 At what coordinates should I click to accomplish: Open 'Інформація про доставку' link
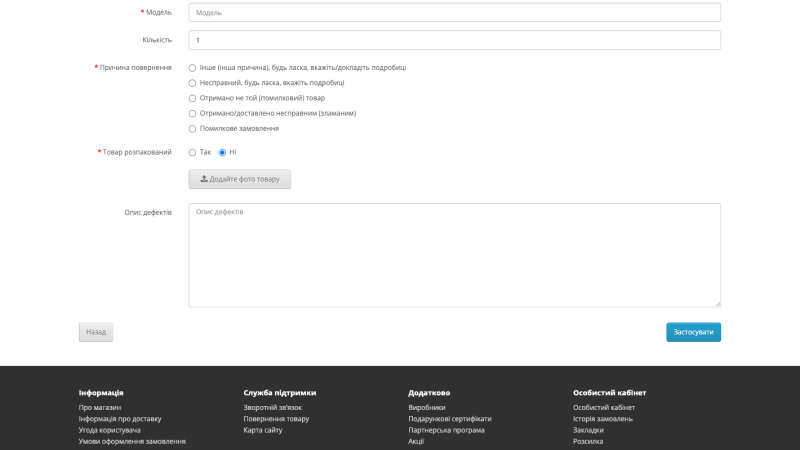tap(120, 419)
